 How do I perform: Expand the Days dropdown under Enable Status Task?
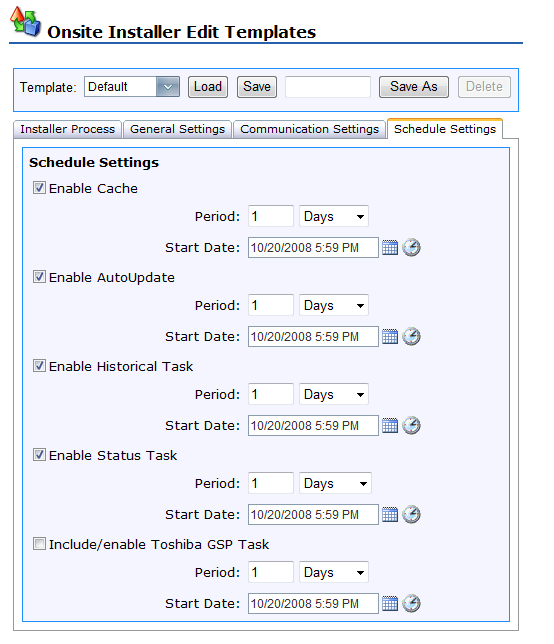click(x=335, y=483)
